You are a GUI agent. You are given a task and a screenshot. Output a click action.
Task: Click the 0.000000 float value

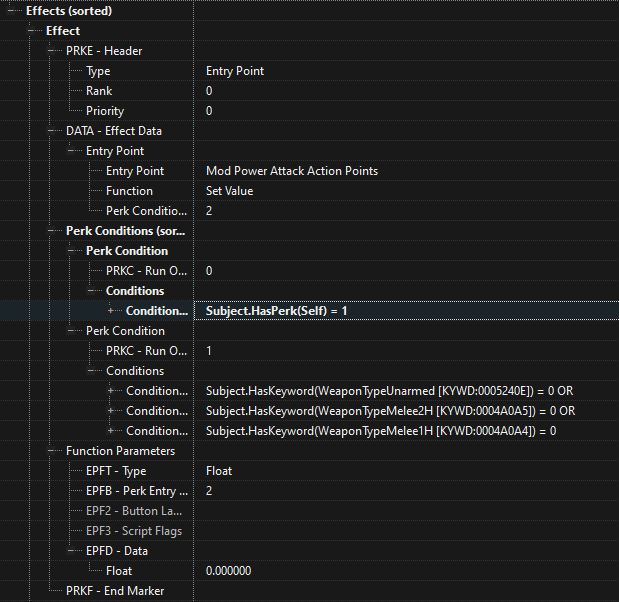(229, 571)
